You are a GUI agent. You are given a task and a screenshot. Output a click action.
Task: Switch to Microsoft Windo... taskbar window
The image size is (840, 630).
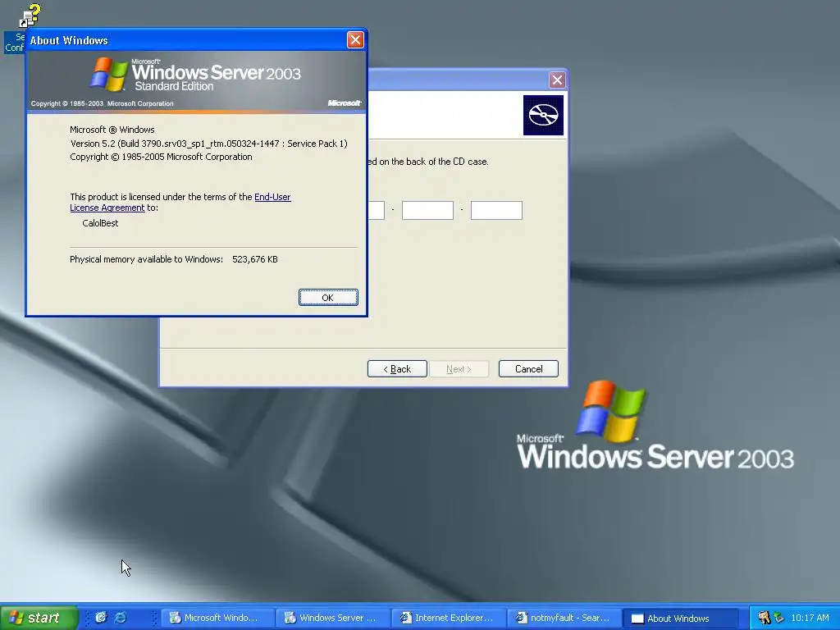tap(218, 618)
